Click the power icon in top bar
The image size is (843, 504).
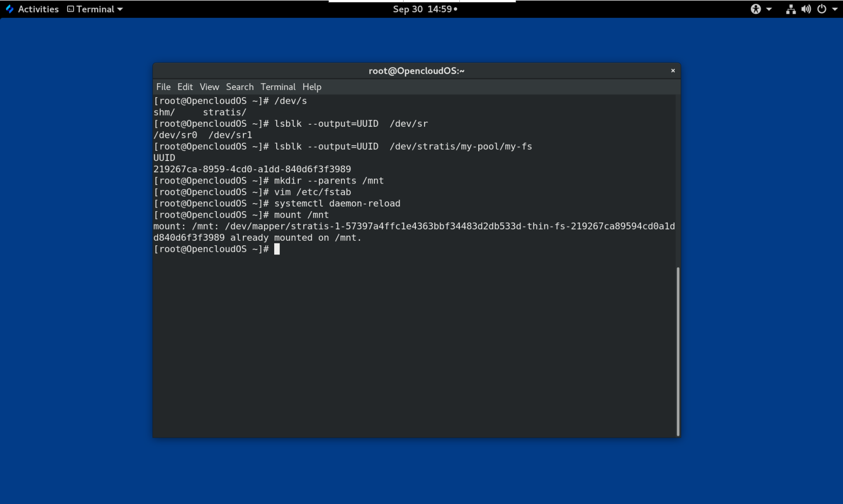pyautogui.click(x=822, y=9)
